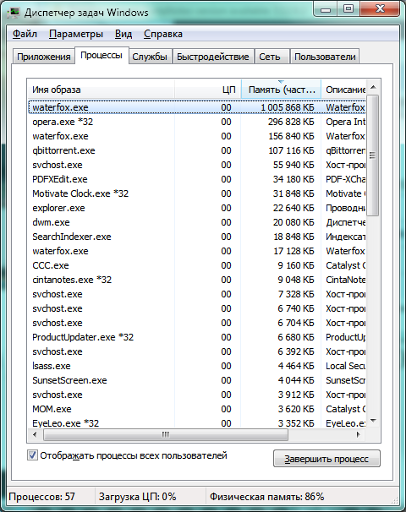Click the Task Manager title bar icon

14,13
